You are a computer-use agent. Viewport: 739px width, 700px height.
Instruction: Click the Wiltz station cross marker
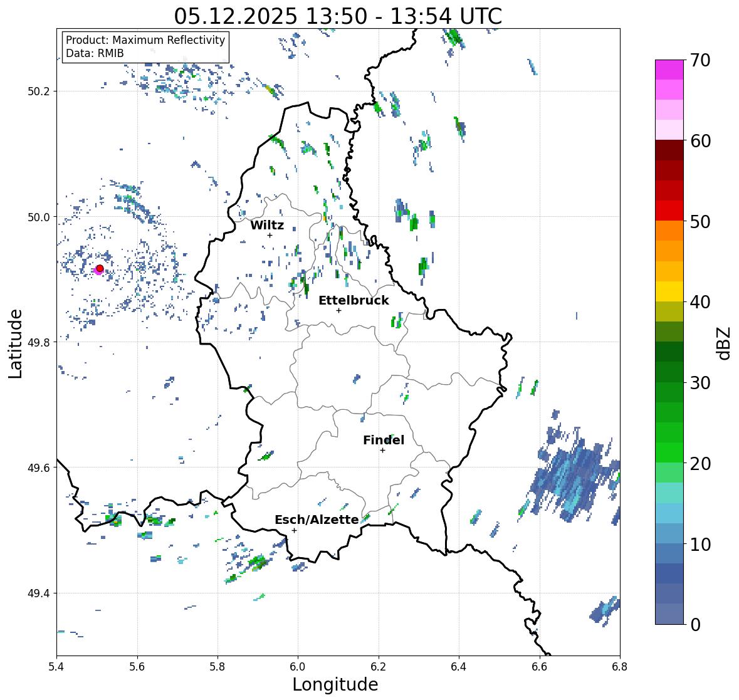pos(270,235)
